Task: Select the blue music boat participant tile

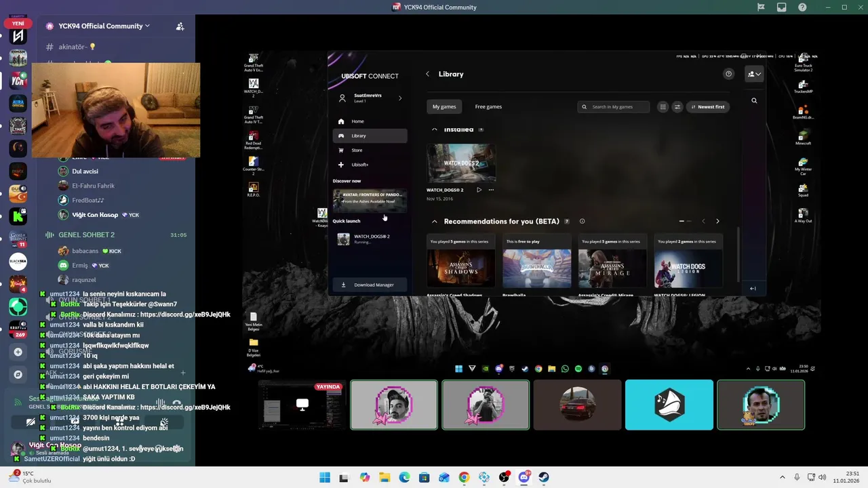Action: point(669,405)
